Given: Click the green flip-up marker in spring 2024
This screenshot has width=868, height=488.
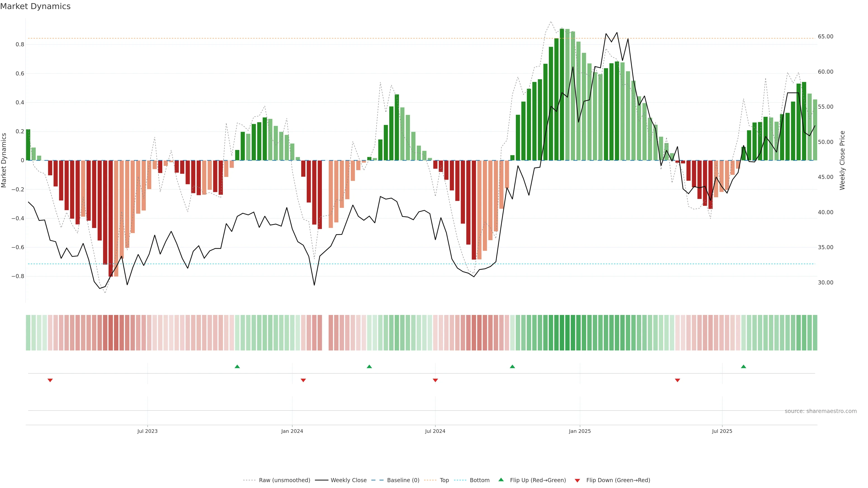Looking at the screenshot, I should [x=369, y=366].
